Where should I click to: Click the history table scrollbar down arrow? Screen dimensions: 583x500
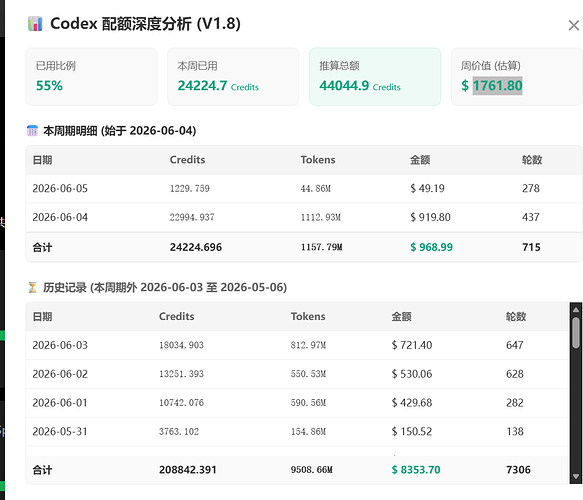click(x=576, y=476)
